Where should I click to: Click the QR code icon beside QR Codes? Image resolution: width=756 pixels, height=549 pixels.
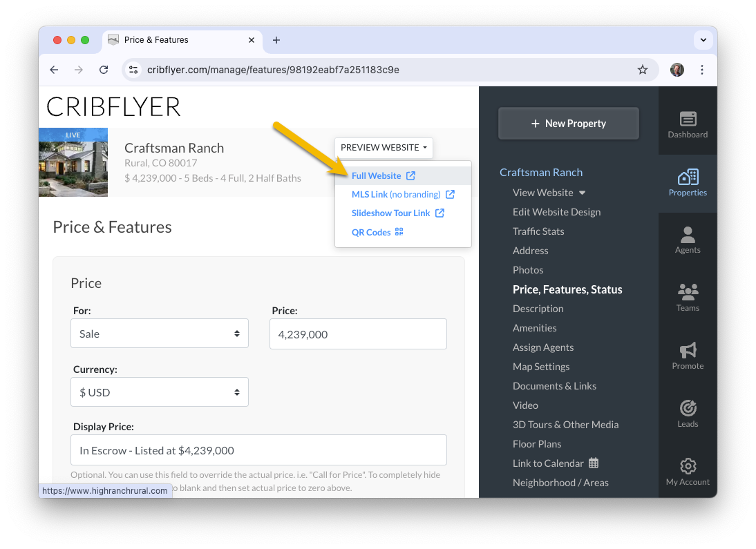(399, 232)
